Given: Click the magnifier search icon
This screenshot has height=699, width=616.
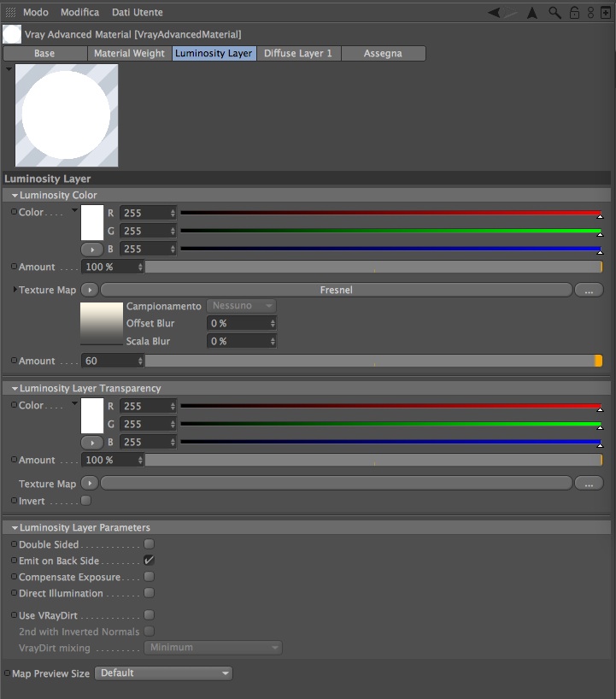Looking at the screenshot, I should point(554,13).
